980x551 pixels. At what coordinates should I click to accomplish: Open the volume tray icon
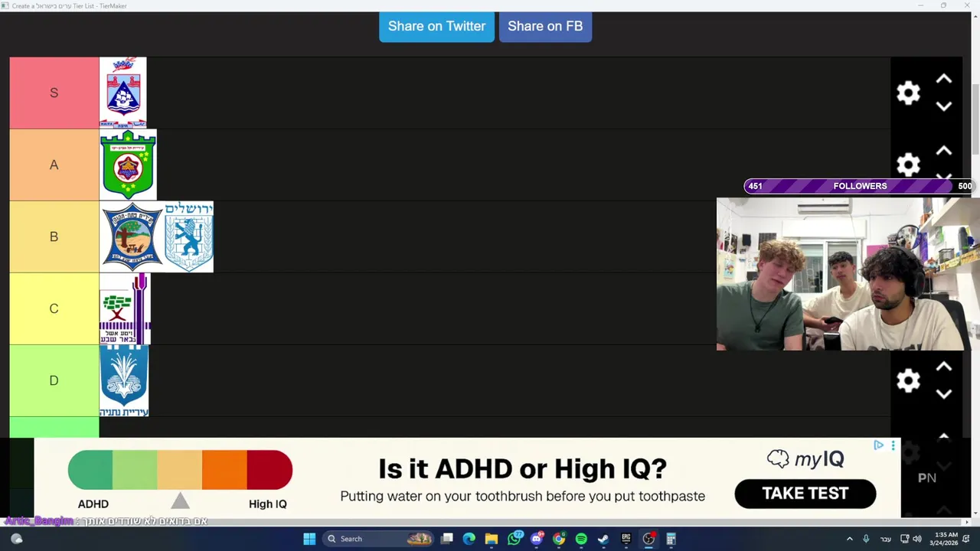point(916,539)
